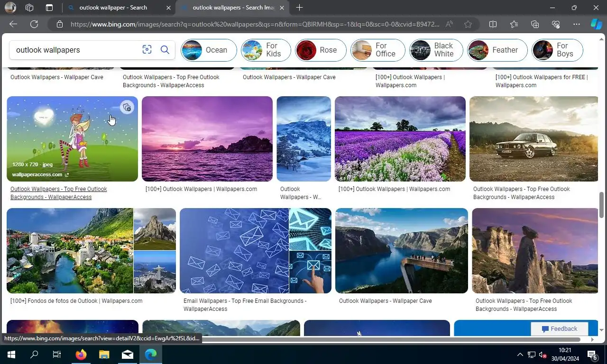Open underlined 'Outlook Wallpapers - Top Free Outlook' link

pyautogui.click(x=59, y=193)
